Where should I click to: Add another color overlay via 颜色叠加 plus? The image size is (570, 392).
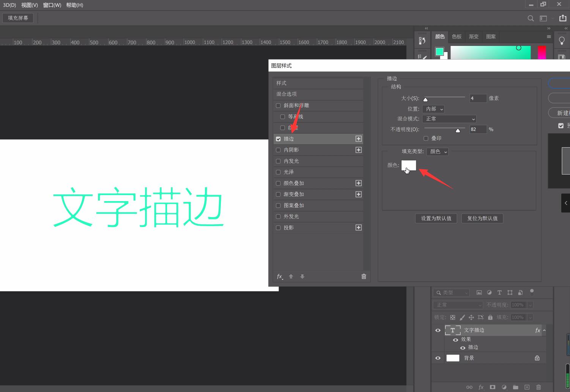(358, 183)
